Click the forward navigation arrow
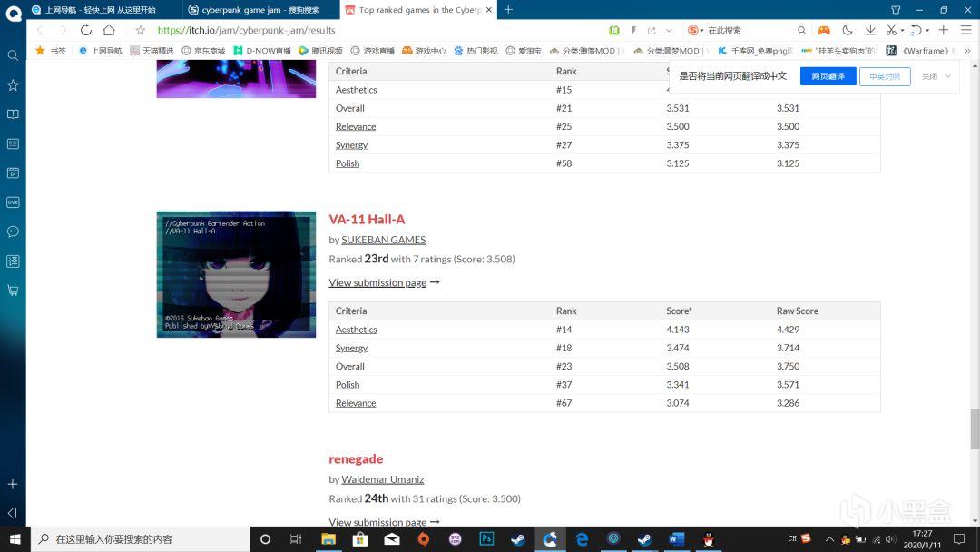 pos(63,30)
